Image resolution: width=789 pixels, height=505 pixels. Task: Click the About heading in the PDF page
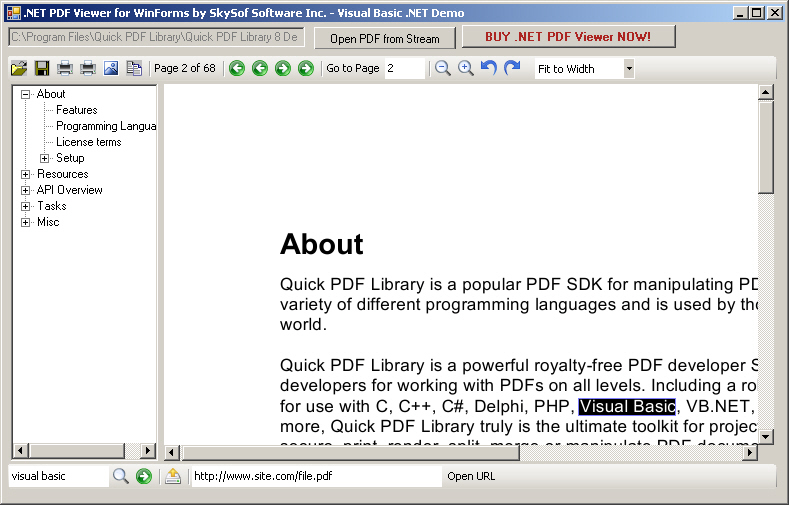(322, 244)
